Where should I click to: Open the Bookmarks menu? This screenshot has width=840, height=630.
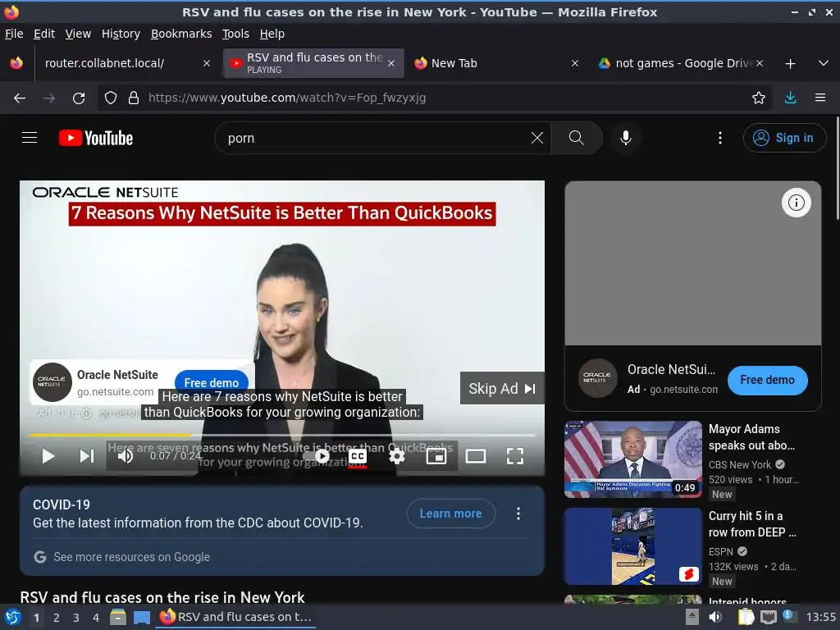pyautogui.click(x=181, y=34)
